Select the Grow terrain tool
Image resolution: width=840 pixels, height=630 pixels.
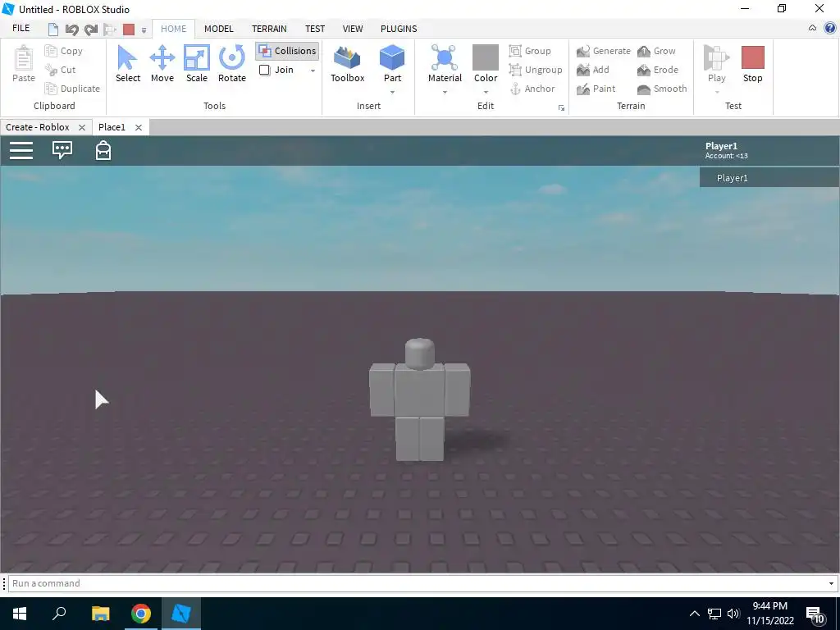coord(657,51)
